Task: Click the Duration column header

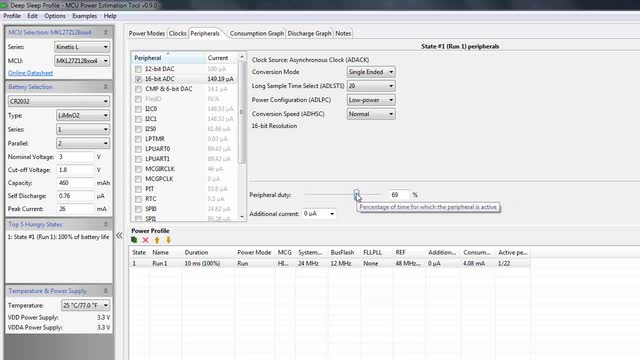Action: 208,253
